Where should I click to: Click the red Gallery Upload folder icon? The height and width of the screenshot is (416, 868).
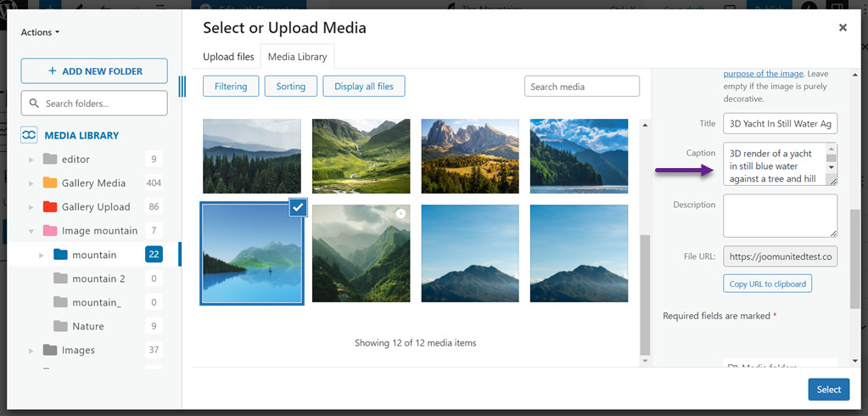tap(50, 206)
